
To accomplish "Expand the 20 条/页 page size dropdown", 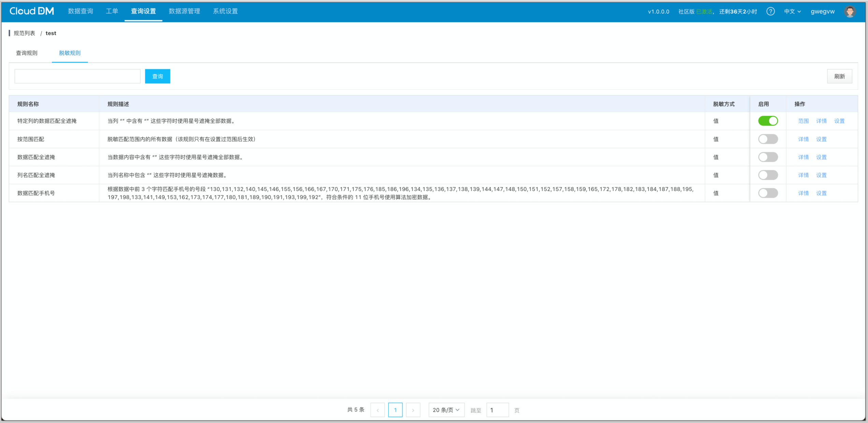I will [446, 410].
